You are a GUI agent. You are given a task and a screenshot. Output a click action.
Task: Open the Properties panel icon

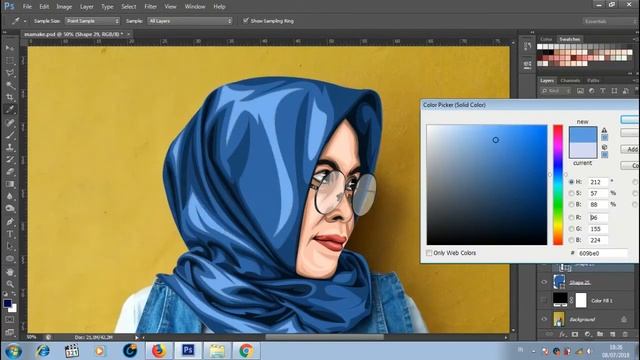pyautogui.click(x=527, y=64)
